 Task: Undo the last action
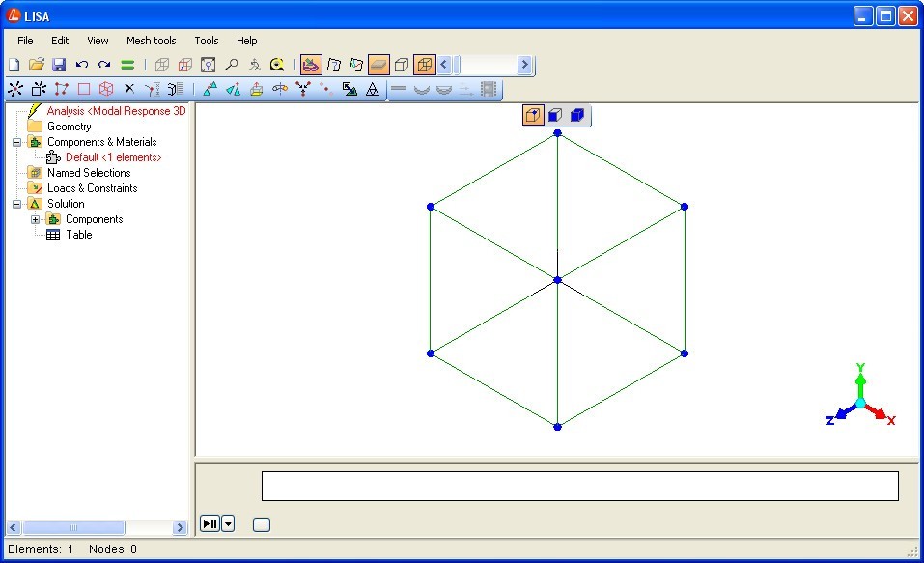click(x=82, y=65)
